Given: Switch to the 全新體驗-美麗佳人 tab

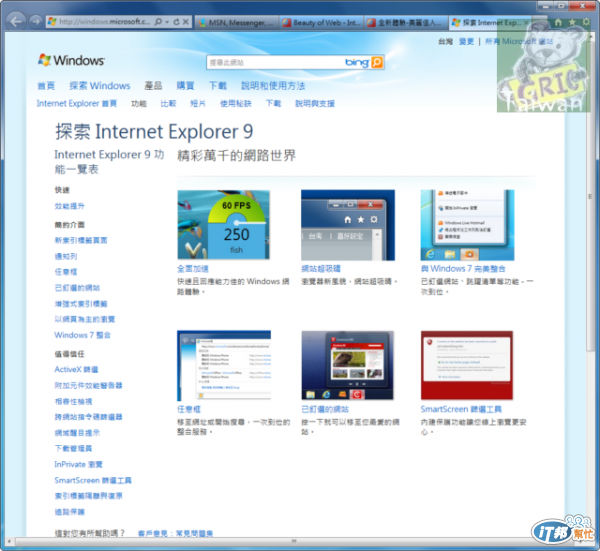Looking at the screenshot, I should click(x=406, y=23).
